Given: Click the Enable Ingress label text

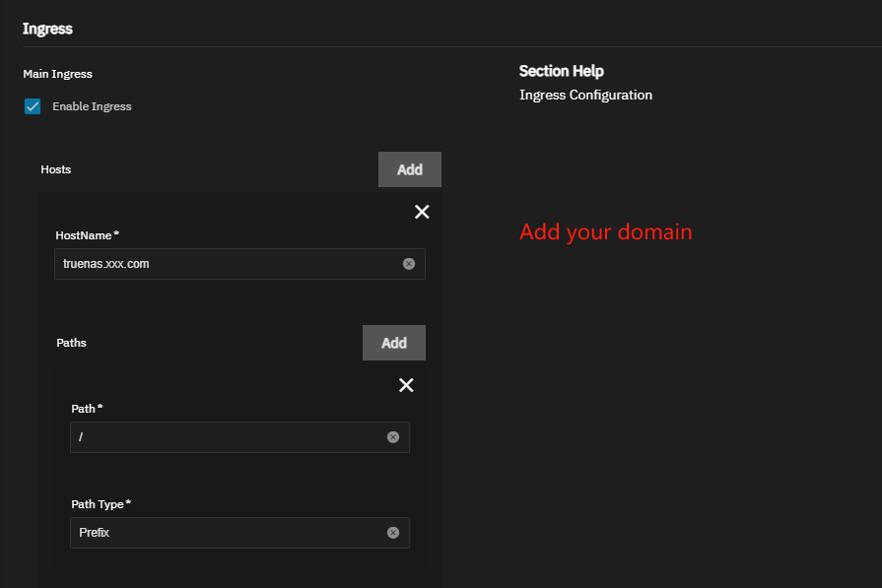Looking at the screenshot, I should coord(92,106).
